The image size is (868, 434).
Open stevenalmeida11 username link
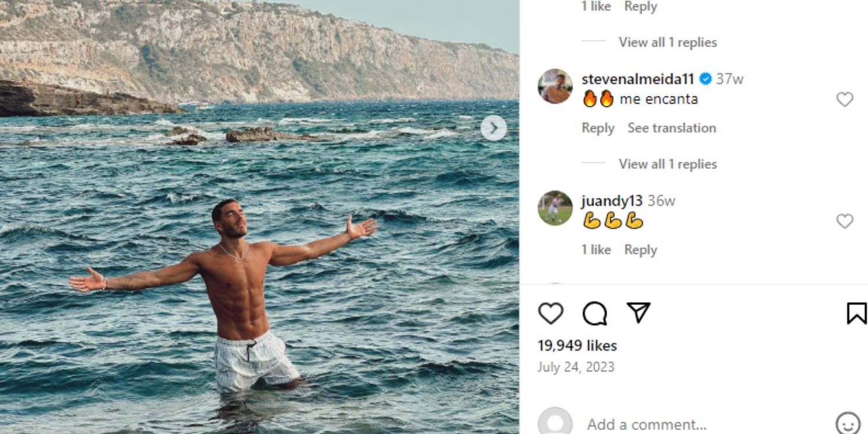(x=637, y=79)
